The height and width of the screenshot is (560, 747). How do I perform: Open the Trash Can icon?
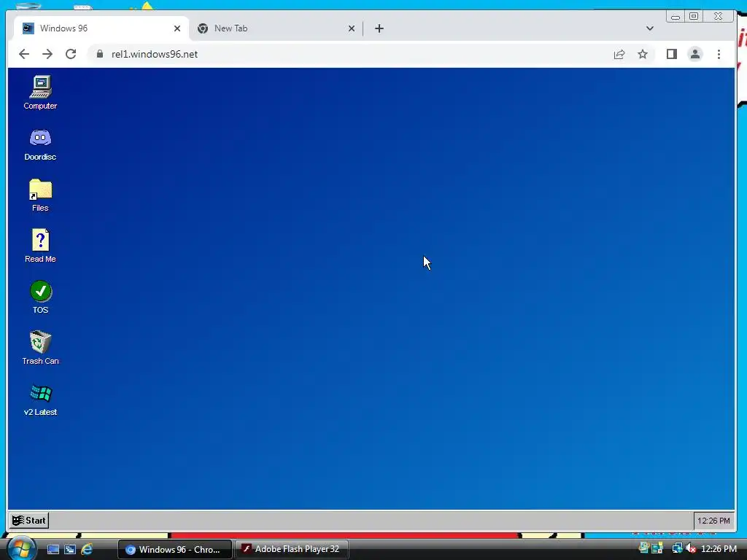pos(41,348)
